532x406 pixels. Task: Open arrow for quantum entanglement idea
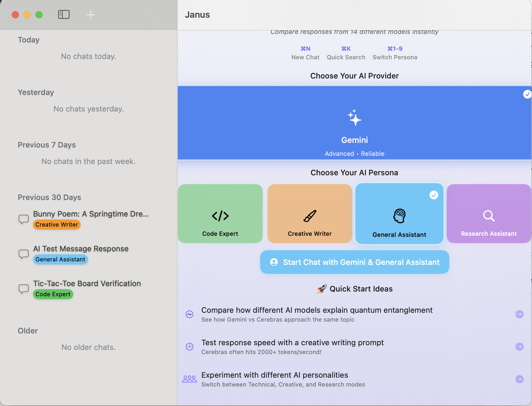519,314
